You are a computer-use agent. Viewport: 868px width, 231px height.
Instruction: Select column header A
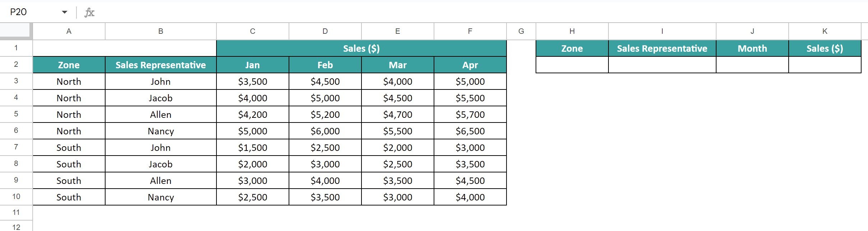point(69,31)
